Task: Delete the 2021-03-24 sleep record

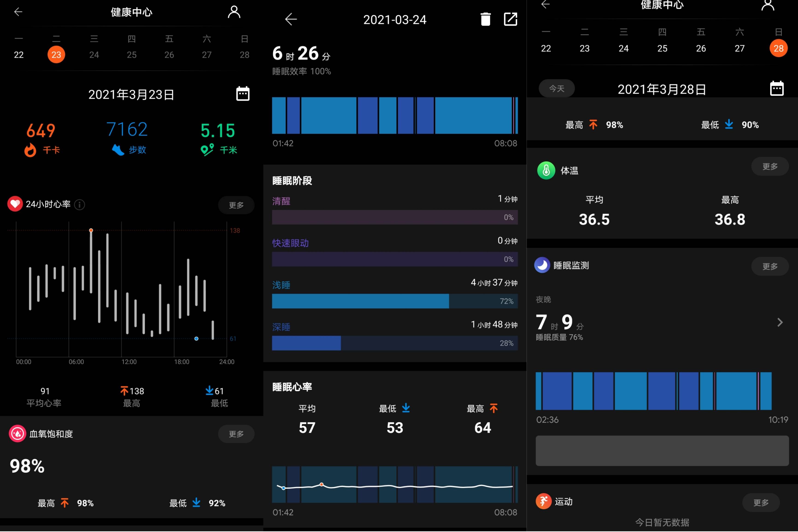Action: (x=485, y=19)
